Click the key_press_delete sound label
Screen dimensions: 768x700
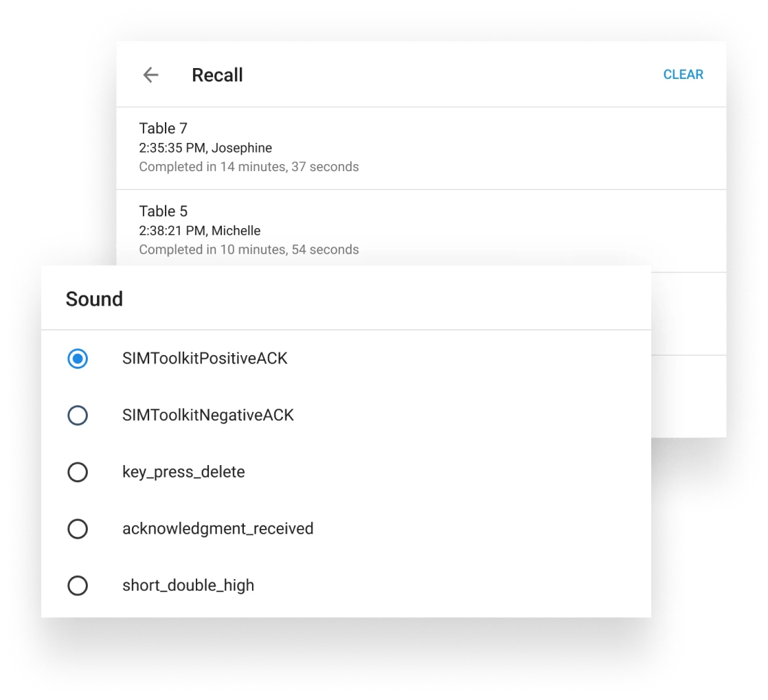click(x=183, y=472)
